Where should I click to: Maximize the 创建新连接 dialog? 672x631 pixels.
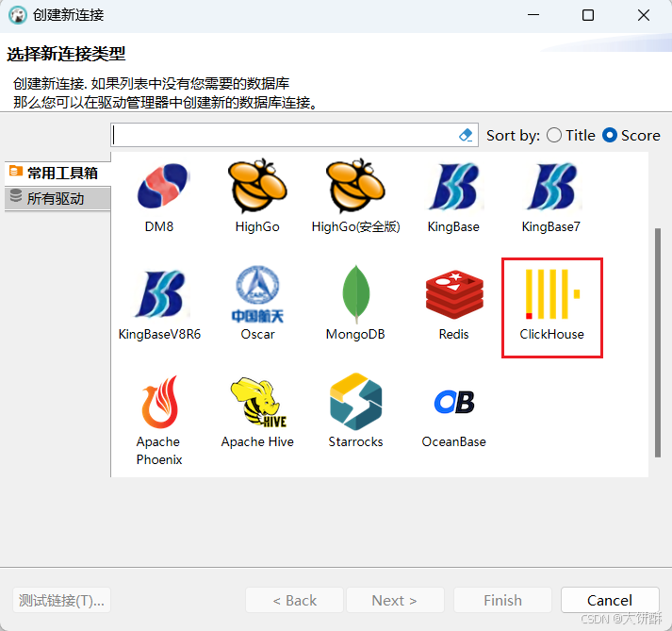pyautogui.click(x=588, y=15)
